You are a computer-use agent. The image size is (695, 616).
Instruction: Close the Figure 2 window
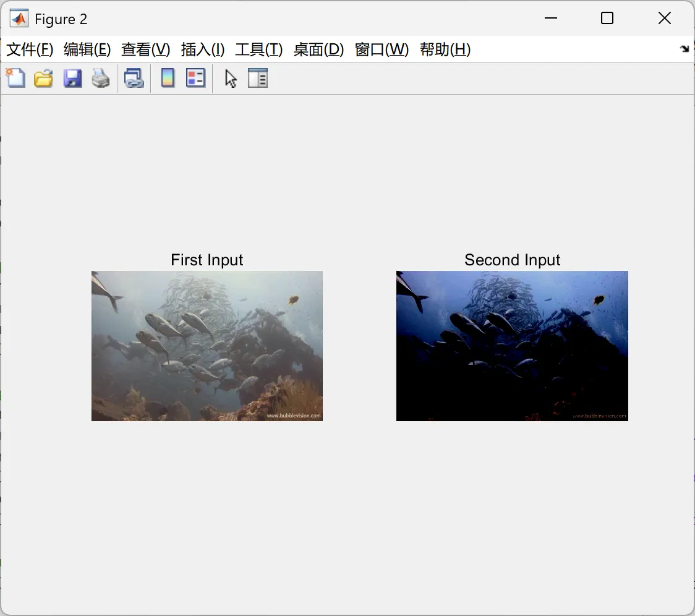(x=665, y=18)
